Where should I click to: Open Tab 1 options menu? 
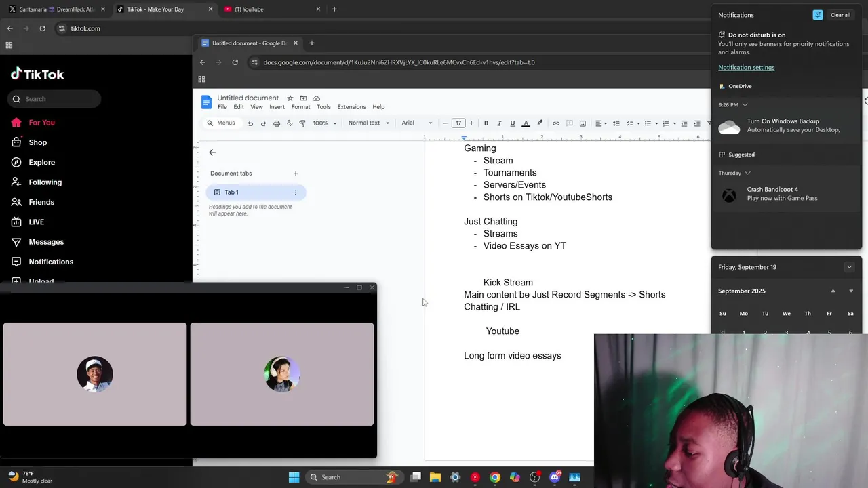point(295,192)
